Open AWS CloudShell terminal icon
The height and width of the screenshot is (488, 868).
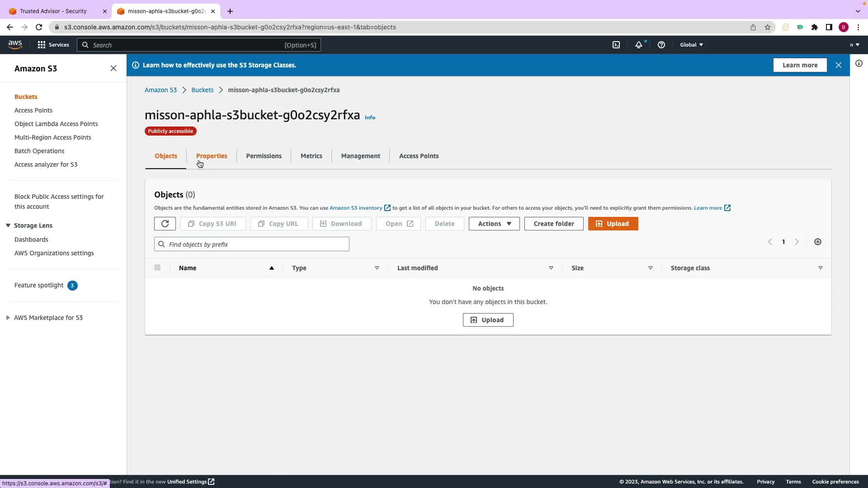[616, 45]
